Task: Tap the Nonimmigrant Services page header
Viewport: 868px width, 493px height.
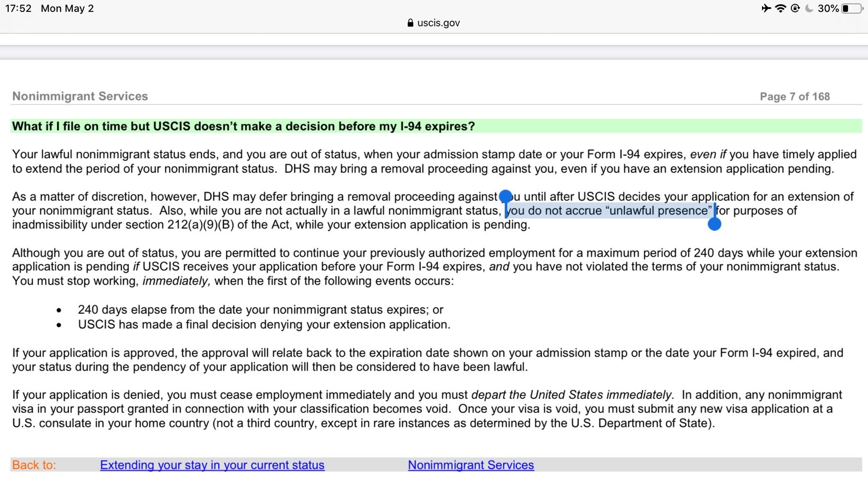Action: coord(80,96)
